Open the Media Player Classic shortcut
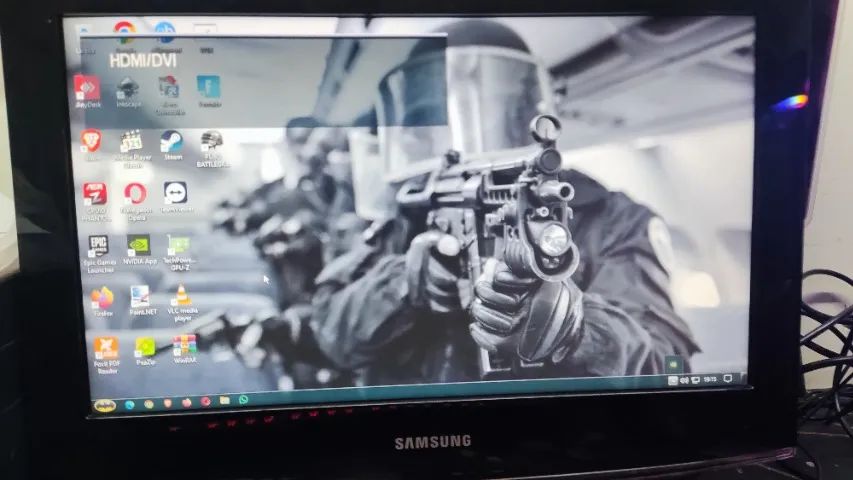The width and height of the screenshot is (853, 480). (x=132, y=148)
